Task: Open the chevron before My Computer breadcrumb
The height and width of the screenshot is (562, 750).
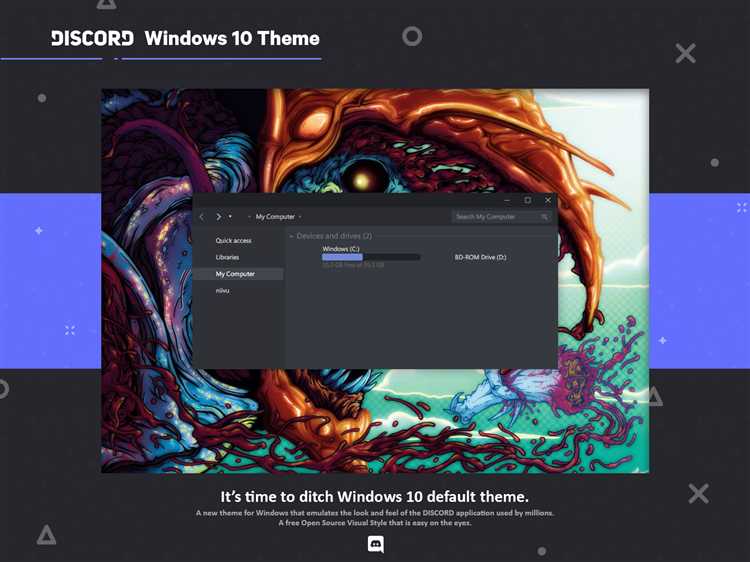Action: pyautogui.click(x=249, y=217)
